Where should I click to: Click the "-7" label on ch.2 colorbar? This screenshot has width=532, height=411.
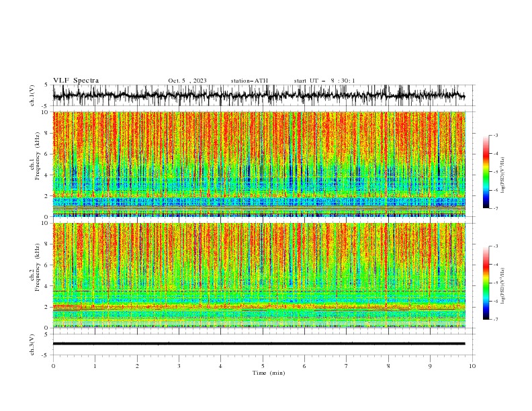(x=495, y=320)
